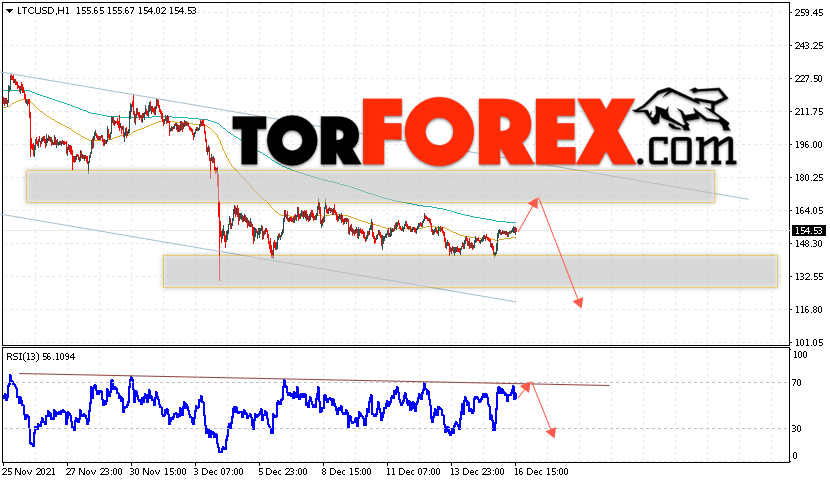Image resolution: width=830 pixels, height=483 pixels.
Task: Select the OHLC values 155.65 155.67 154.02 154.53
Action: [x=136, y=11]
